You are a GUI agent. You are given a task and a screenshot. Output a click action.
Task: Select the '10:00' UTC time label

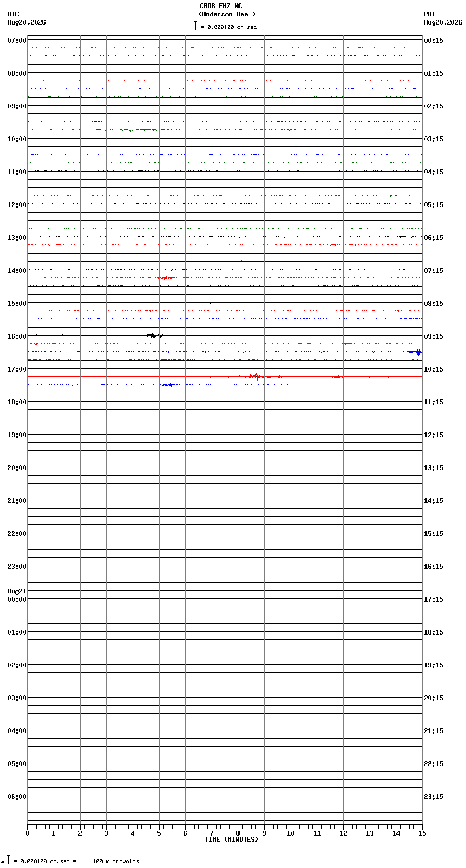(17, 139)
